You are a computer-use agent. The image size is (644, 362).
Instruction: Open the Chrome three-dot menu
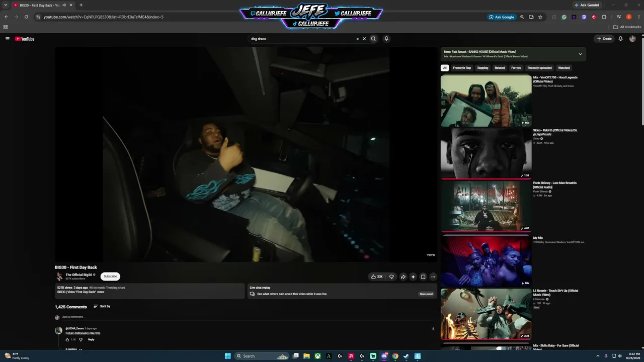pos(639,17)
